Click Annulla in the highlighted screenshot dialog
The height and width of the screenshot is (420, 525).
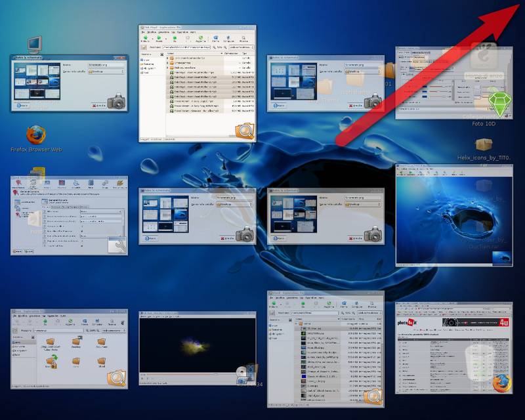click(x=98, y=106)
